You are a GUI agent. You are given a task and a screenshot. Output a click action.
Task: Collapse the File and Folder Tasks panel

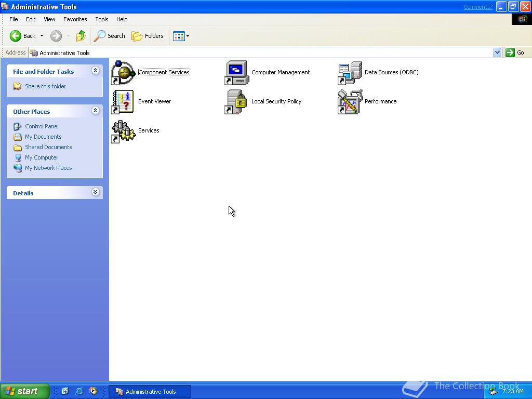point(96,71)
